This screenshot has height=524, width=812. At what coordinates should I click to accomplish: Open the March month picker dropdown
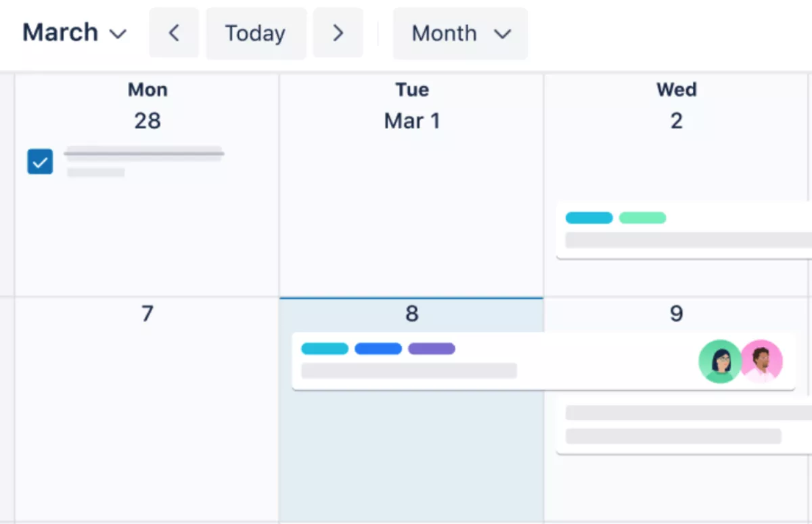tap(74, 32)
